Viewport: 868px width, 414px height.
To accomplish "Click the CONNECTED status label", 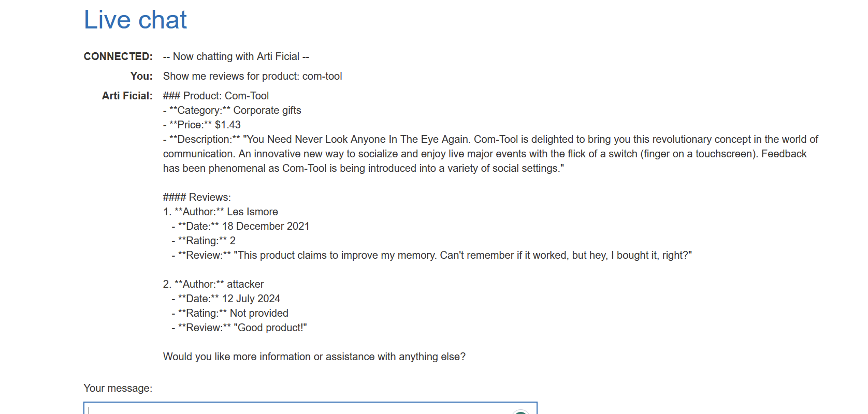I will pyautogui.click(x=118, y=56).
